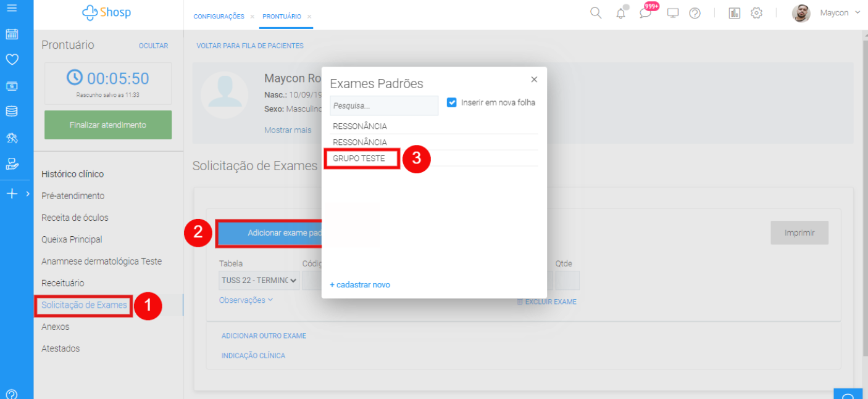Click the heart icon in left sidebar

point(12,60)
